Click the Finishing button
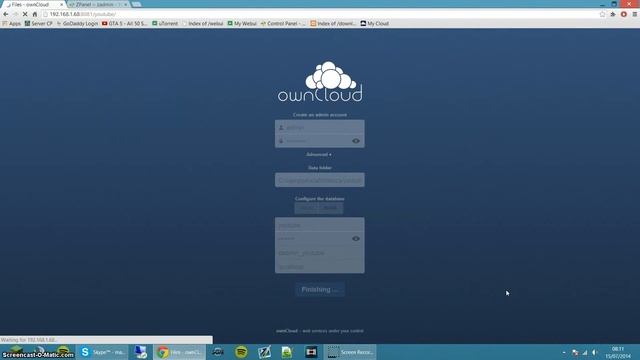Viewport: 640px width, 360px height. click(320, 289)
